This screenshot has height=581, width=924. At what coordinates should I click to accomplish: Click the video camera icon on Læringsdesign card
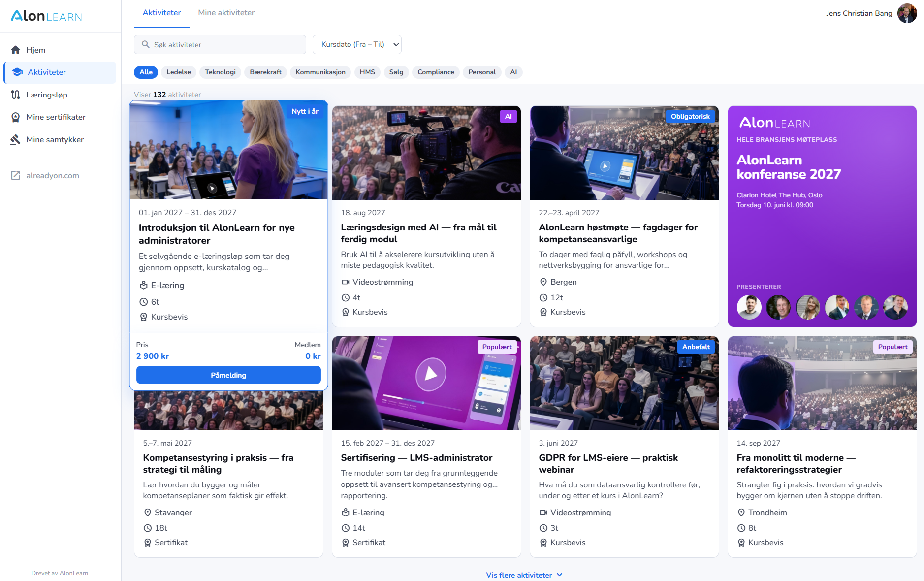346,282
